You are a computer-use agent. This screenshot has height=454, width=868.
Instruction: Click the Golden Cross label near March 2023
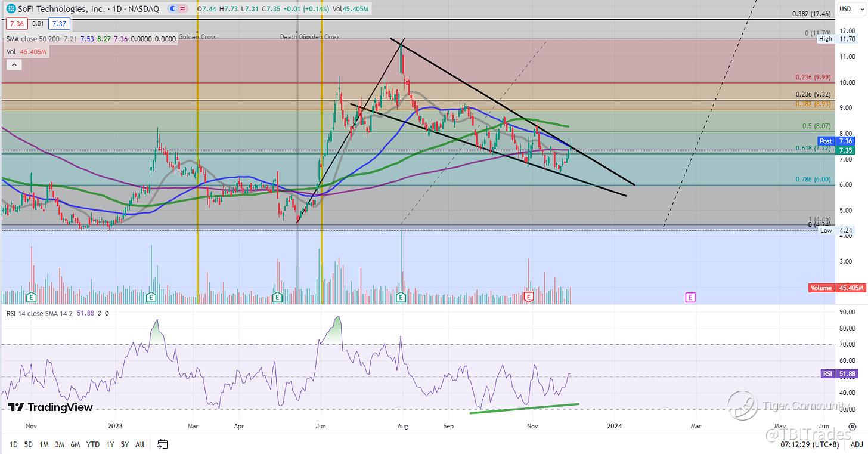197,37
